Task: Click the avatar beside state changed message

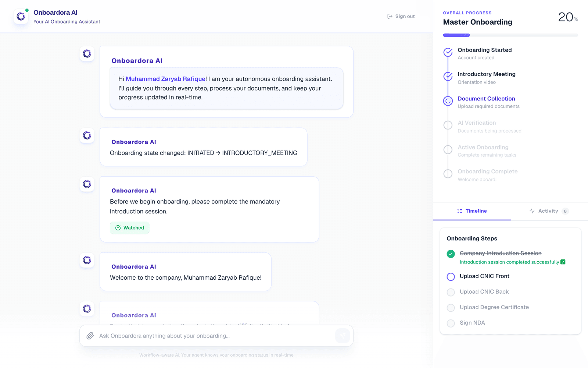Action: click(x=87, y=135)
